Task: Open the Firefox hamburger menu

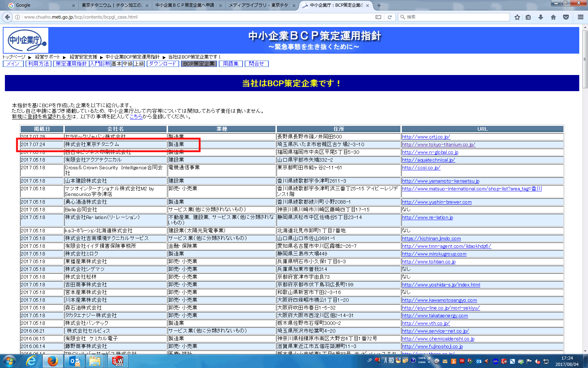Action: pos(580,17)
